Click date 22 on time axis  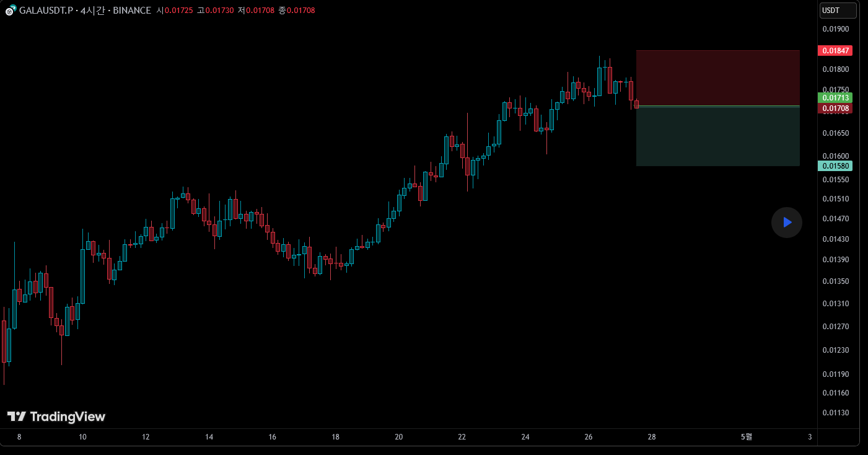click(x=462, y=437)
